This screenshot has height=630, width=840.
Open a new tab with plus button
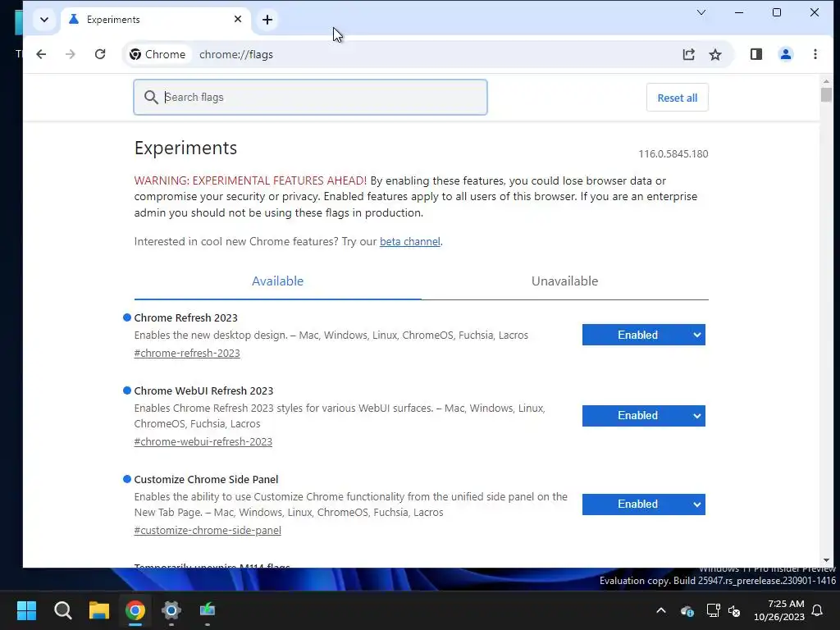click(267, 20)
